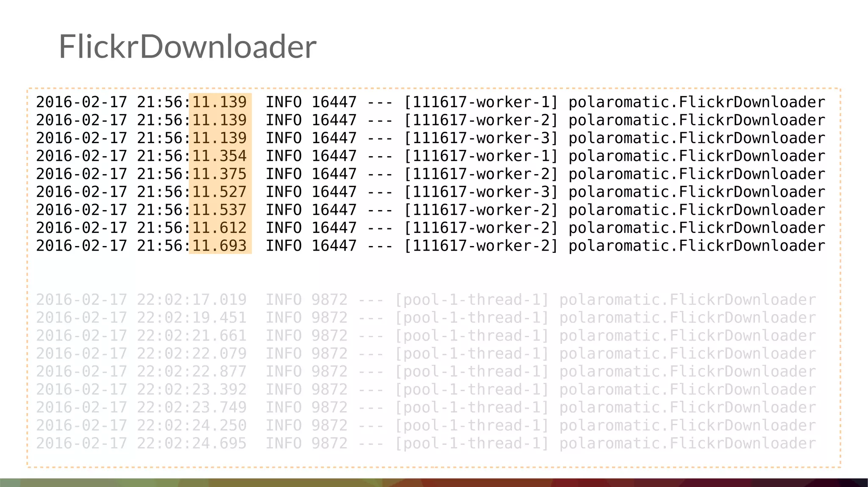Click [111617-worker-2] in the 11.537 row
Image resolution: width=868 pixels, height=487 pixels.
click(481, 210)
